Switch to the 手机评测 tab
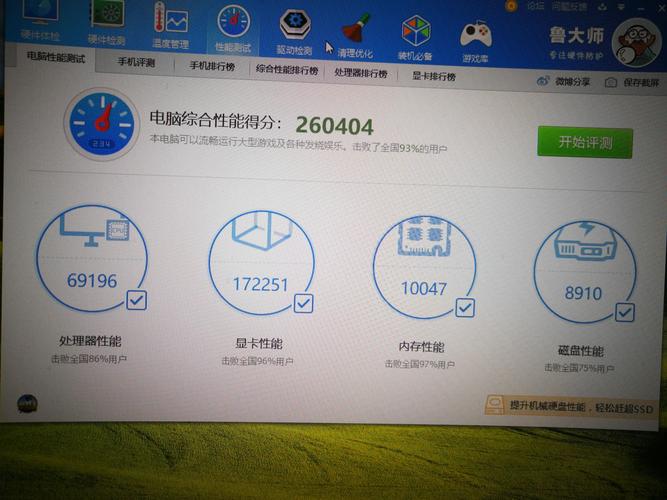This screenshot has width=667, height=500. [136, 62]
